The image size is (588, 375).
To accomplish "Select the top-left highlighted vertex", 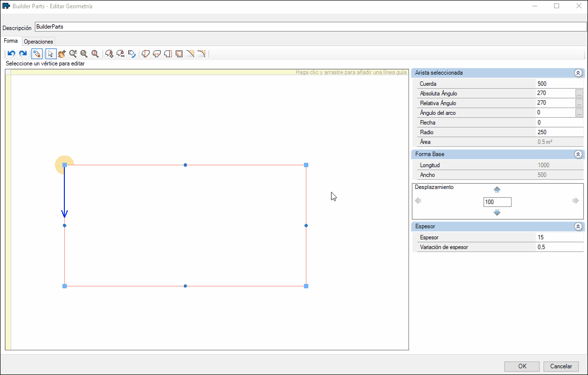I will pos(64,165).
